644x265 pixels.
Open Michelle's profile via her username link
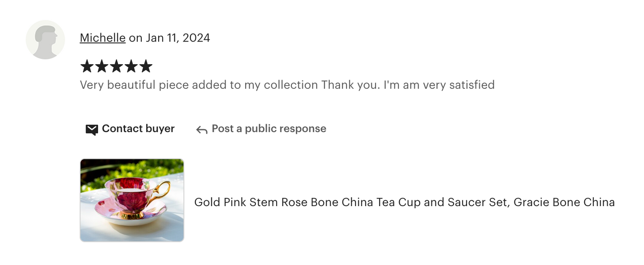tap(102, 38)
